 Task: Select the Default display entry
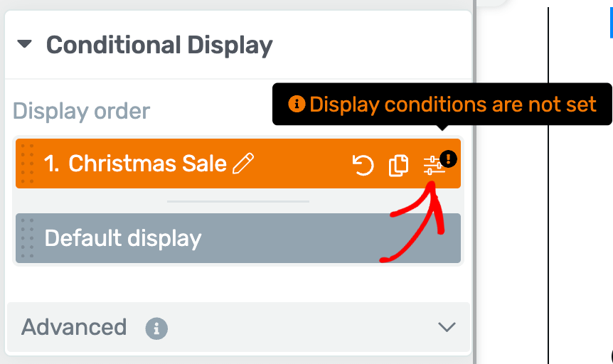pos(238,238)
